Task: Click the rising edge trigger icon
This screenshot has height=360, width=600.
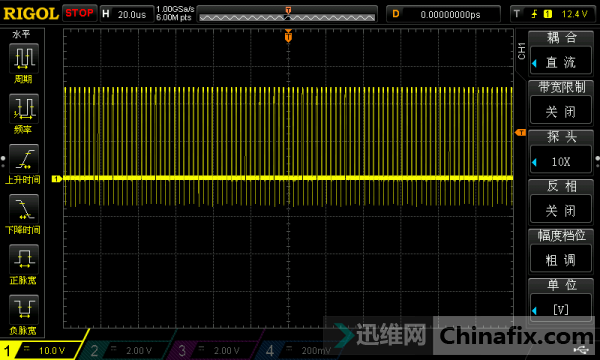Action: (534, 14)
